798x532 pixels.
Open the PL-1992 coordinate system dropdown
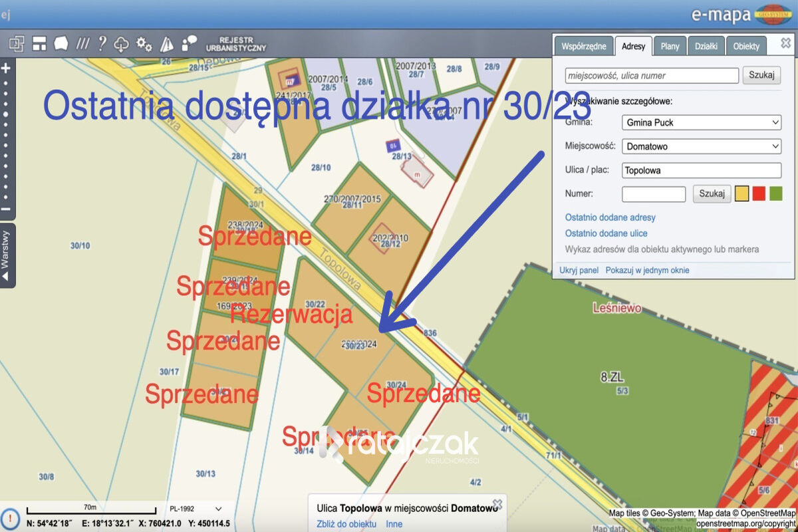pos(195,509)
